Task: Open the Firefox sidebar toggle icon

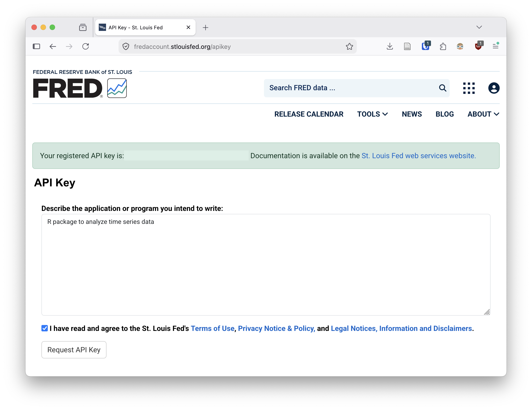Action: 36,46
